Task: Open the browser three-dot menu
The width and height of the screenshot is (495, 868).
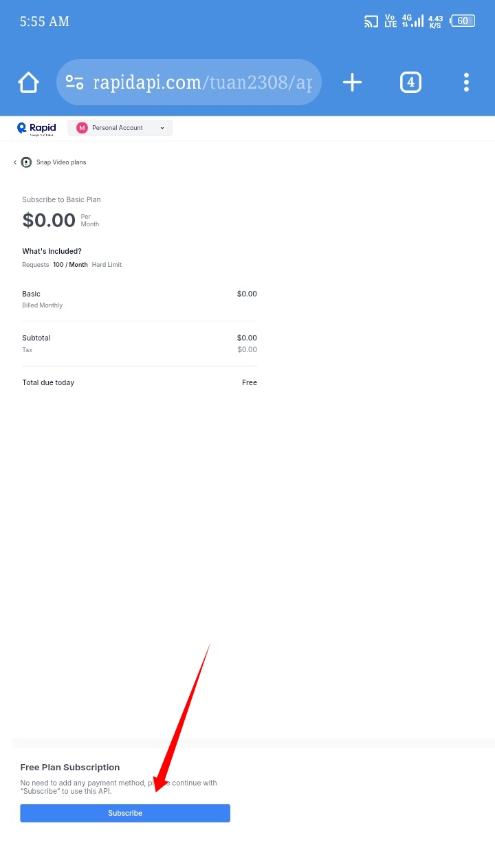Action: [x=466, y=83]
